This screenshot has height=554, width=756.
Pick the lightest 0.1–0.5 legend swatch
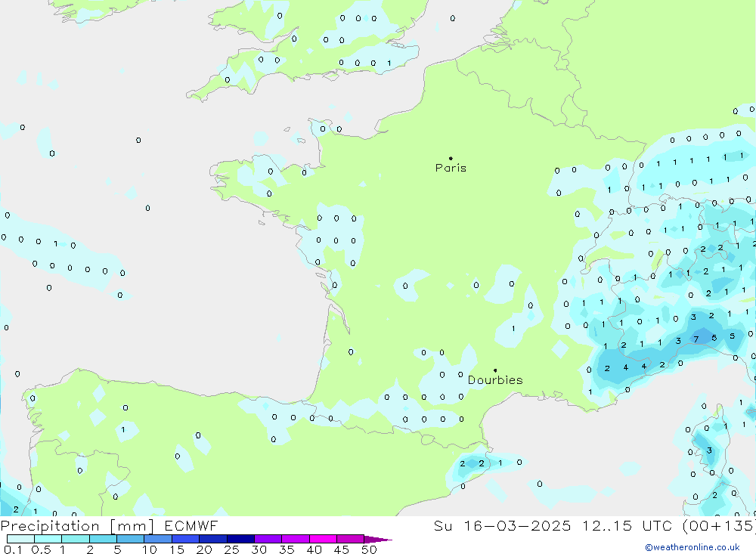pyautogui.click(x=20, y=539)
